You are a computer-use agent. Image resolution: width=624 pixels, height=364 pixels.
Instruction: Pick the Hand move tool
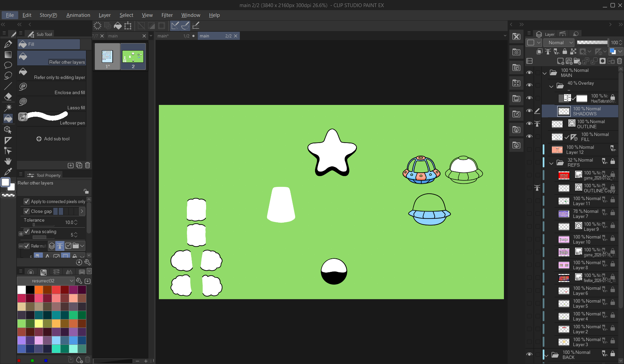click(x=8, y=161)
